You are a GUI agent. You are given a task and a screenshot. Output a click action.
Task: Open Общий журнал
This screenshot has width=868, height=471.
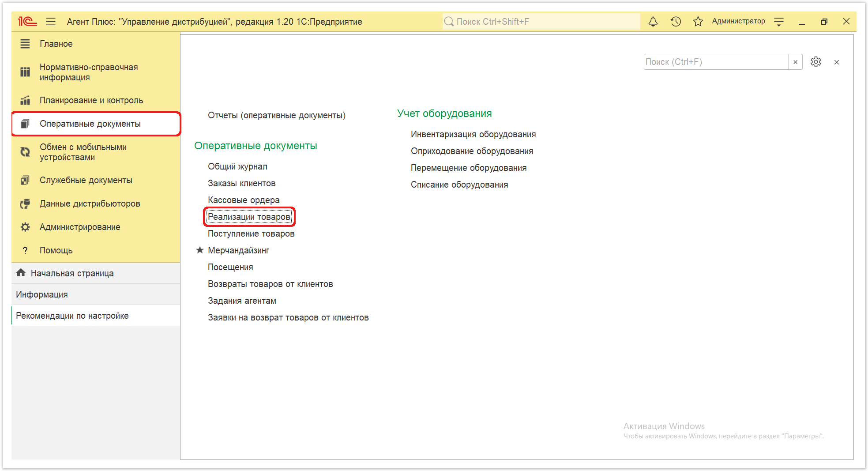tap(237, 166)
